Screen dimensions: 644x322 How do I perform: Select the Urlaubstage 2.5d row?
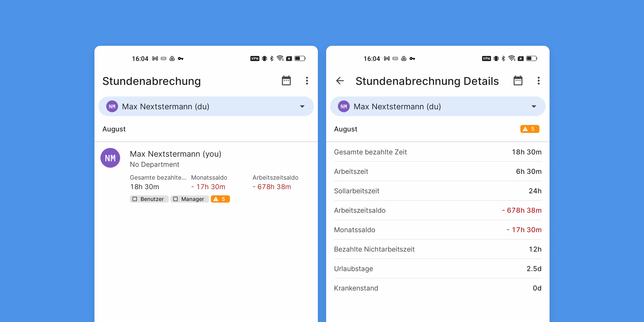click(x=438, y=269)
